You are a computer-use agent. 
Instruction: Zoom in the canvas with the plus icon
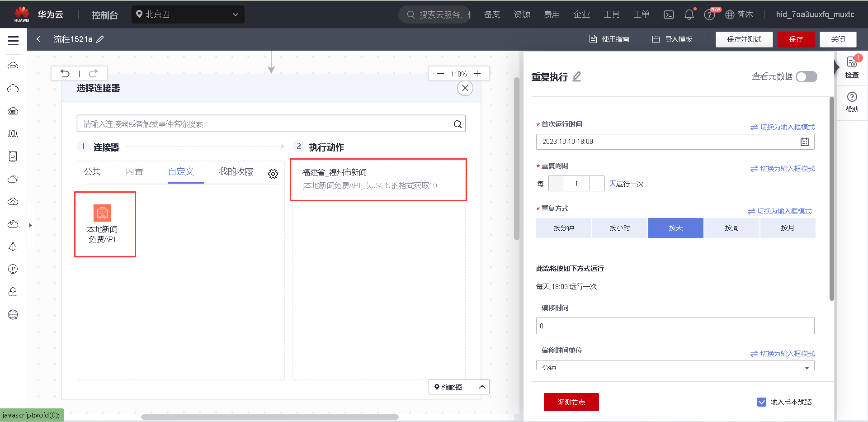(477, 74)
